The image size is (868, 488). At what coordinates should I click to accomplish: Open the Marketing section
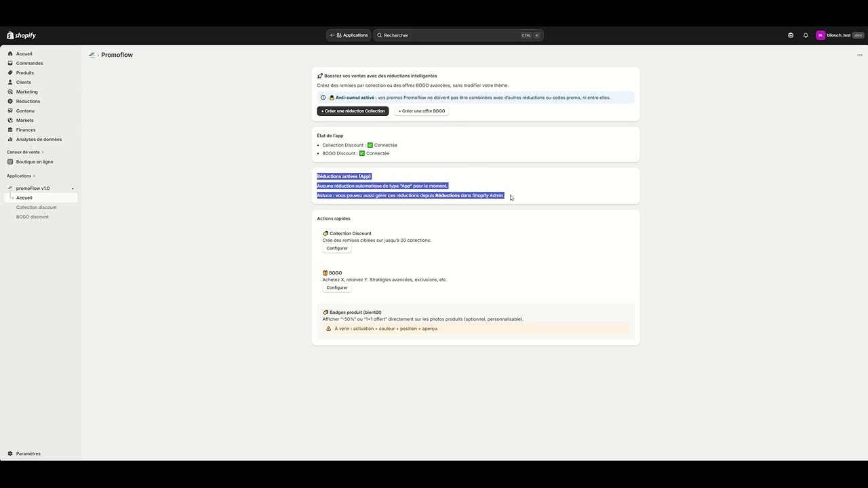point(41,91)
